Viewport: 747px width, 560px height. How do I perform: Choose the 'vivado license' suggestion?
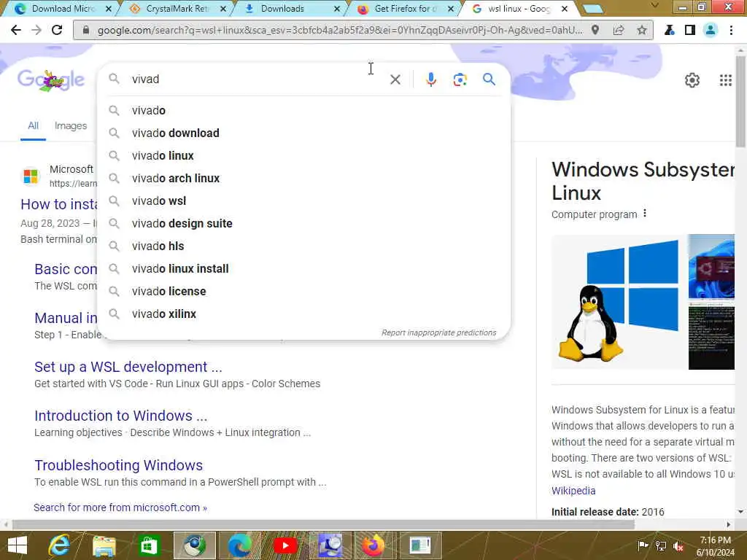304,292
